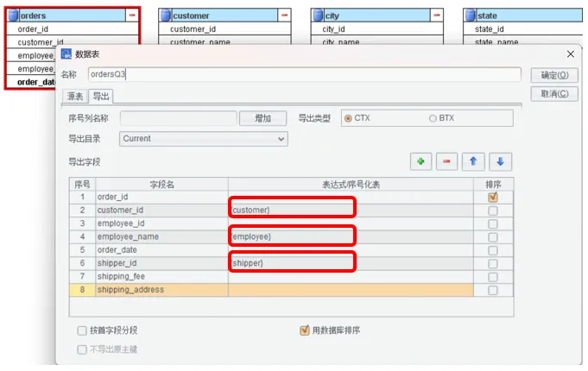The width and height of the screenshot is (588, 371).
Task: Select the shipping_address field name cell
Action: (x=161, y=290)
